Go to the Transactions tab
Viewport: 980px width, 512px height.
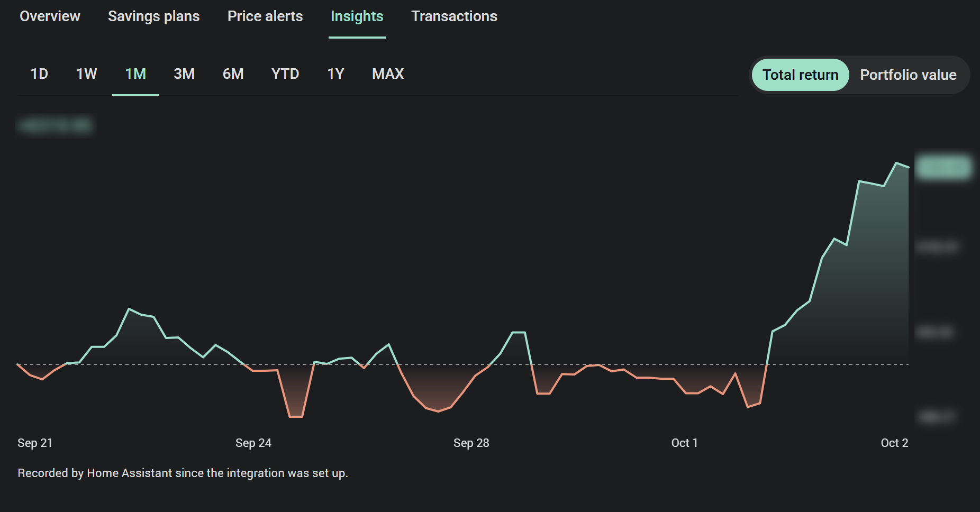pos(455,16)
